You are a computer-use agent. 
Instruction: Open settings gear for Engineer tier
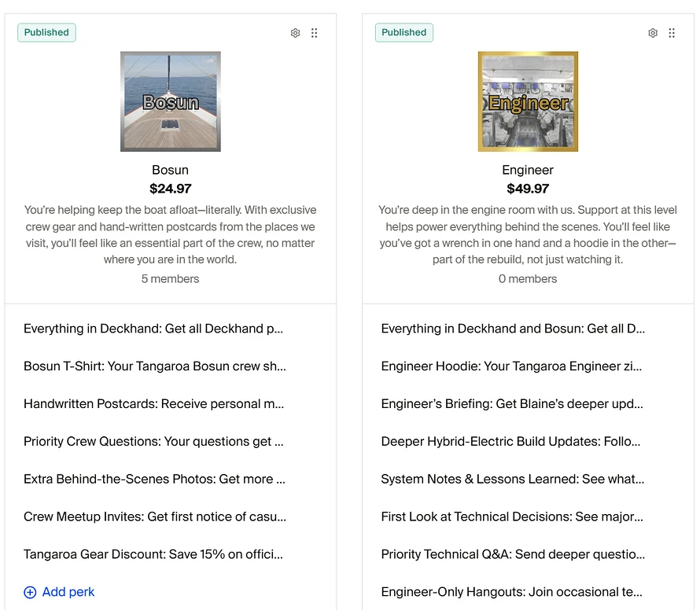653,33
